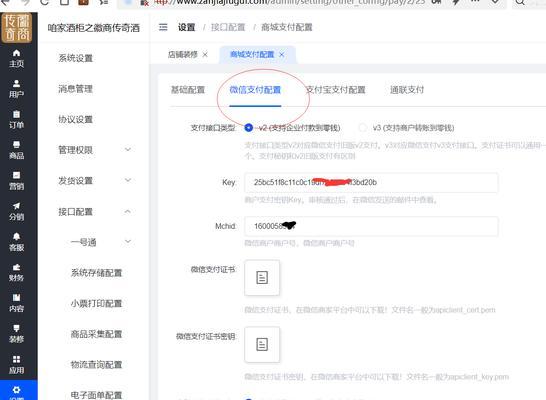This screenshot has height=400, width=546.
Task: Open 系统设置 in the side menu
Action: 76,58
